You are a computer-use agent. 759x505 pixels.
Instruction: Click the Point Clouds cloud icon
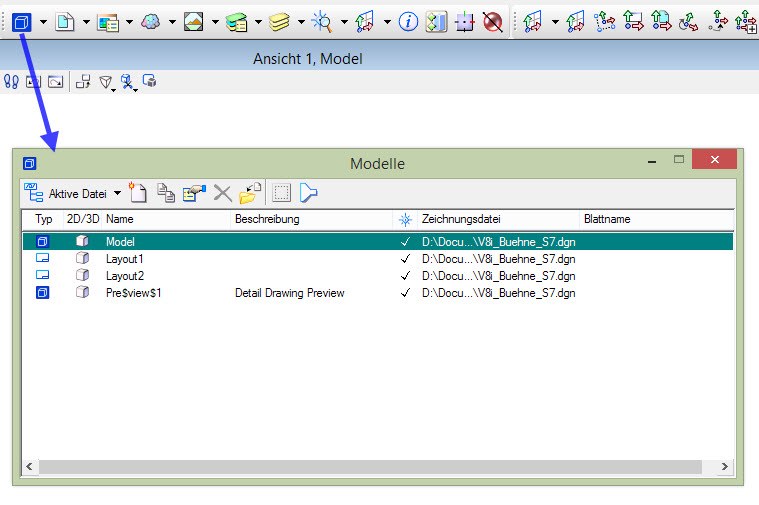[x=151, y=22]
